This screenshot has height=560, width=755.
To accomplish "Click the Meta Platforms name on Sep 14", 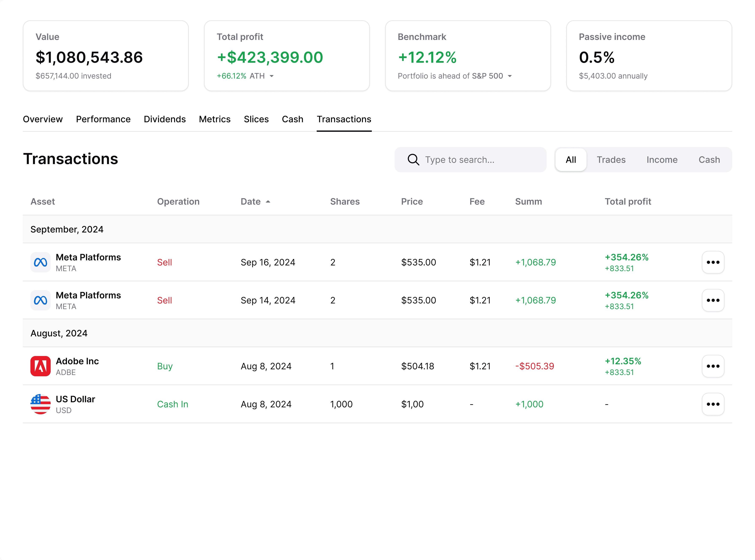I will click(88, 295).
